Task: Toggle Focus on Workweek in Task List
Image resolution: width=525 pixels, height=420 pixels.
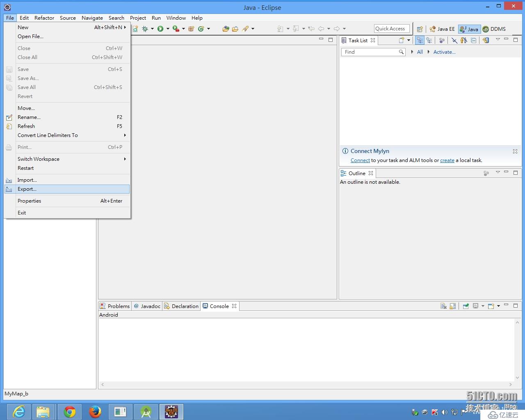Action: (442, 40)
